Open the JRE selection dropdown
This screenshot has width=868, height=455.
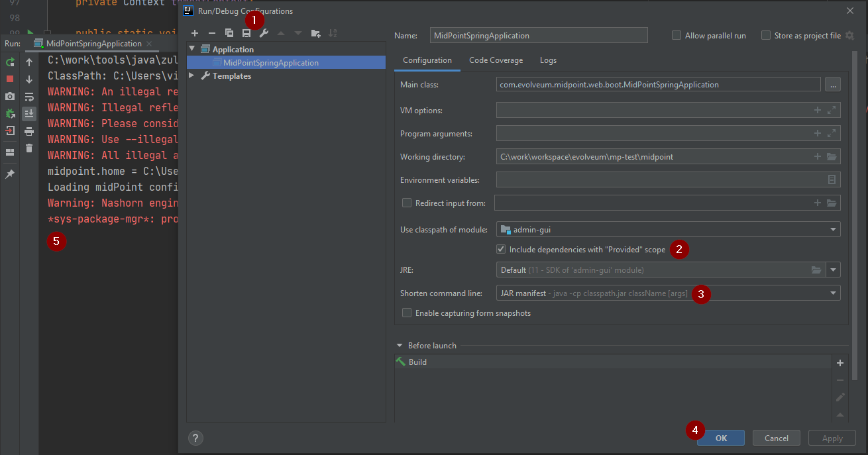point(834,270)
